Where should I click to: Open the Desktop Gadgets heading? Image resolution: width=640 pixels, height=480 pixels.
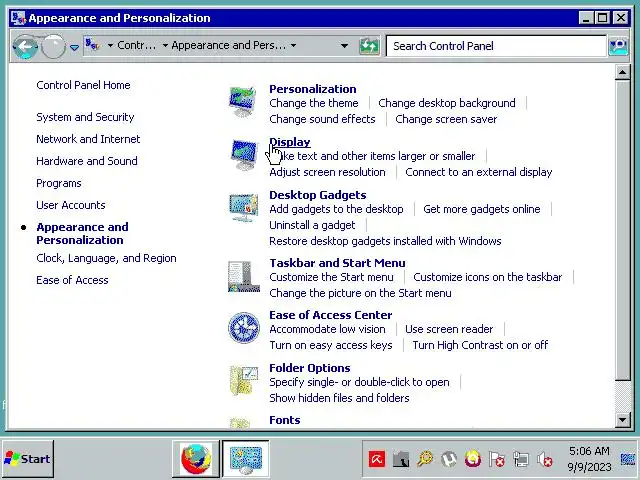[318, 195]
